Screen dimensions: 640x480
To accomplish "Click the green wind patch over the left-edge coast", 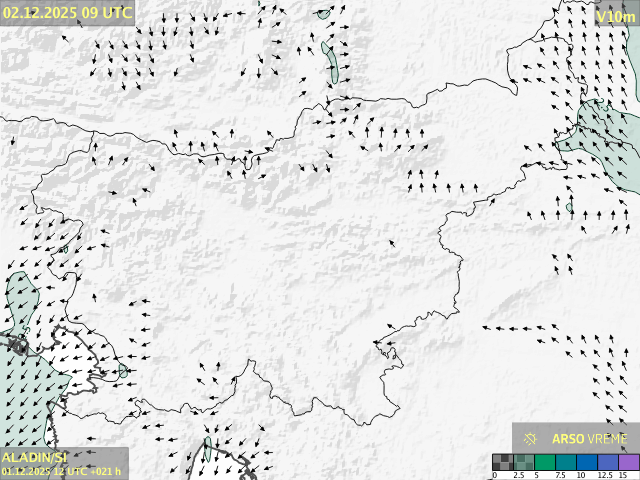I will pos(20,300).
